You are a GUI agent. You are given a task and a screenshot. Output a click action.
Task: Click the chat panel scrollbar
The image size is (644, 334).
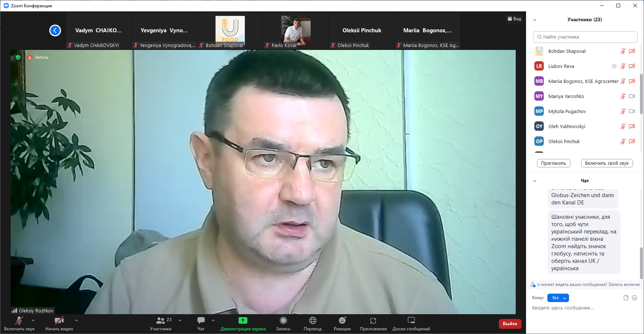coord(641,264)
